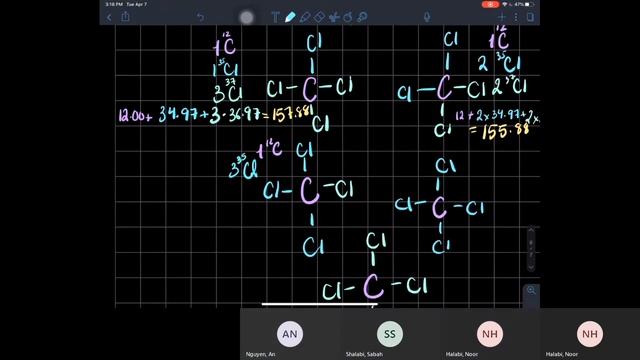Viewport: 640px width, 360px height.
Task: Jump to previous page with up arrow
Action: click(x=531, y=231)
